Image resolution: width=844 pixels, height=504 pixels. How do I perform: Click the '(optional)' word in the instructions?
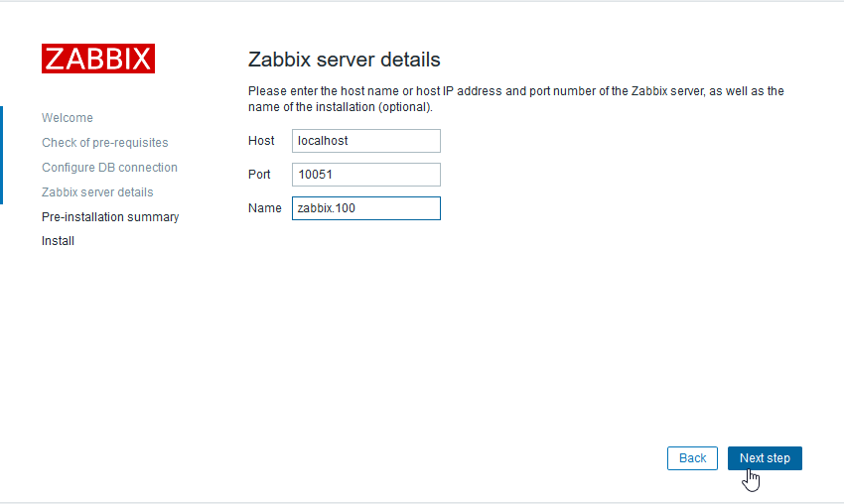pyautogui.click(x=405, y=107)
